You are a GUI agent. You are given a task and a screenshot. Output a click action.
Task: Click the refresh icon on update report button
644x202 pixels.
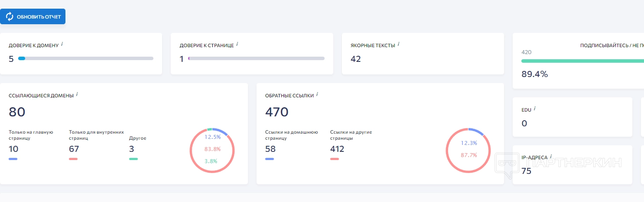point(10,17)
